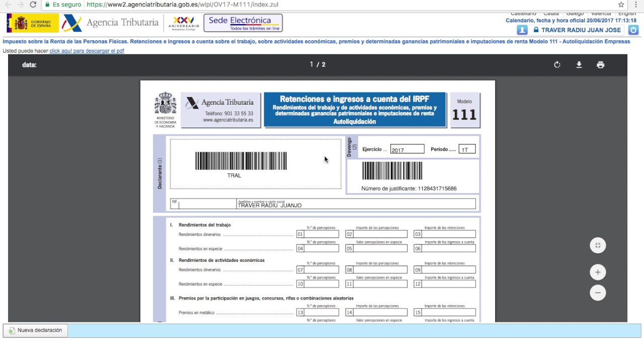644x362 pixels.
Task: Switch language to Galego
Action: pos(575,14)
